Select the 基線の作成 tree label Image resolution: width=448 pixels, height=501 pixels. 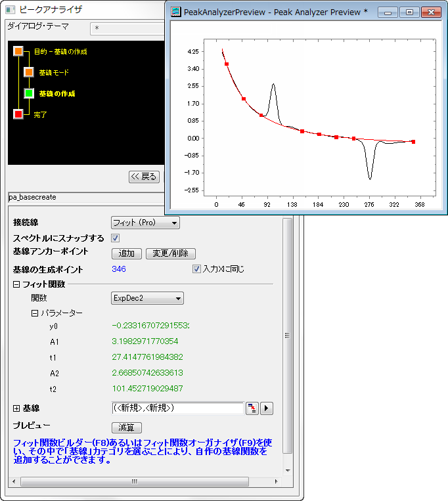(x=57, y=94)
